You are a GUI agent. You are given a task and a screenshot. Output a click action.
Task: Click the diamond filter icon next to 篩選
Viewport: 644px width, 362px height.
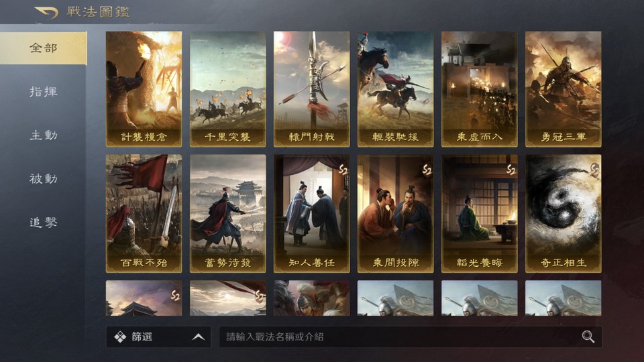pos(120,337)
